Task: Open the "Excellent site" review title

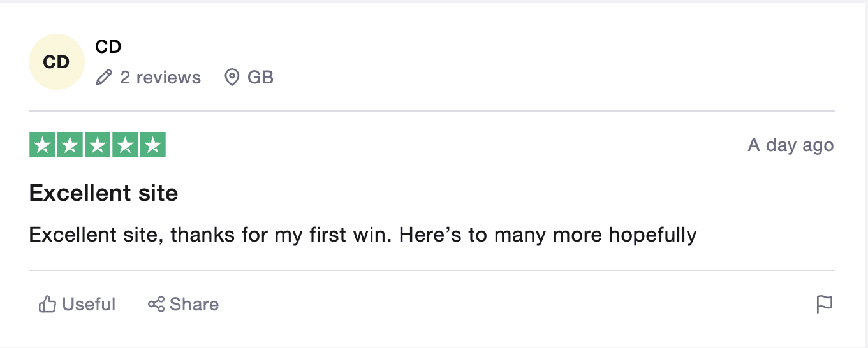Action: pyautogui.click(x=103, y=193)
